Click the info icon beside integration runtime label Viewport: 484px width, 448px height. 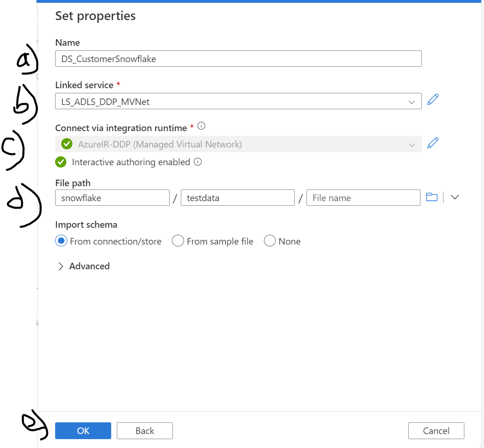(201, 126)
